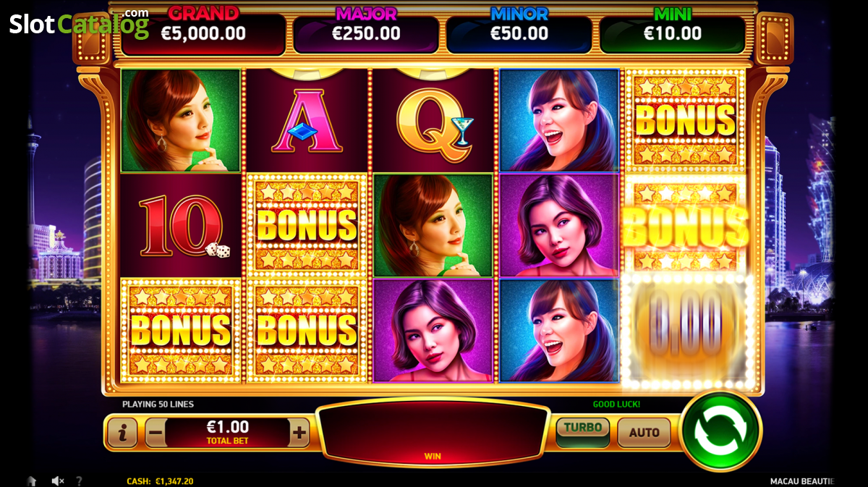Open the Auto spin options
Screen dimensions: 868x487
[644, 433]
